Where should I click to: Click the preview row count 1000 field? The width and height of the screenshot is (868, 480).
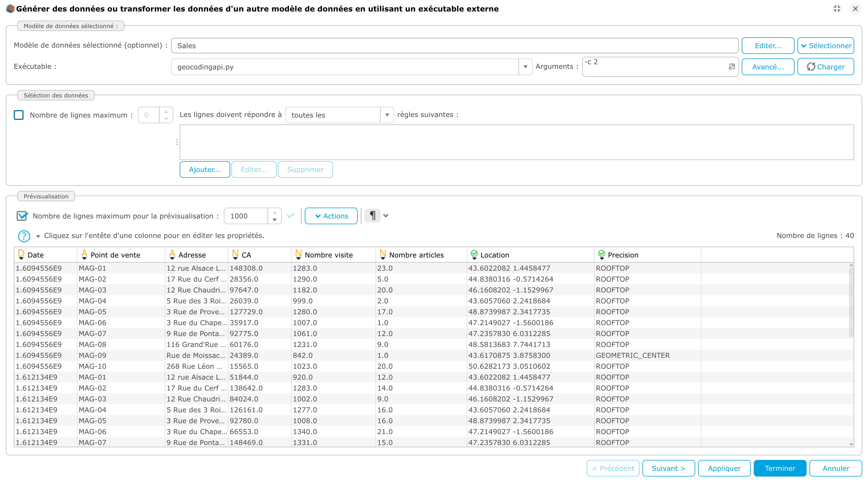(246, 216)
